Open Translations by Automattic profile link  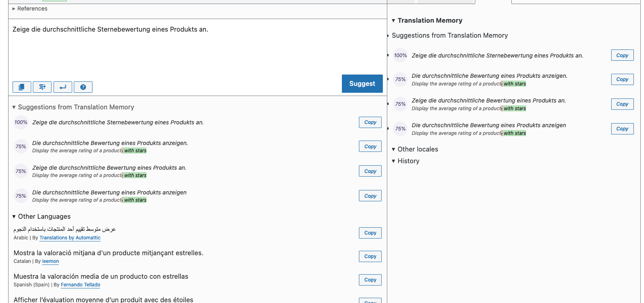[x=70, y=238]
